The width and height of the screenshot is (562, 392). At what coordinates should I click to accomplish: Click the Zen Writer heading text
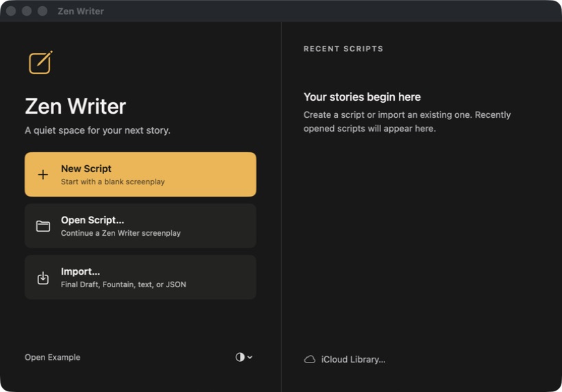click(x=75, y=106)
